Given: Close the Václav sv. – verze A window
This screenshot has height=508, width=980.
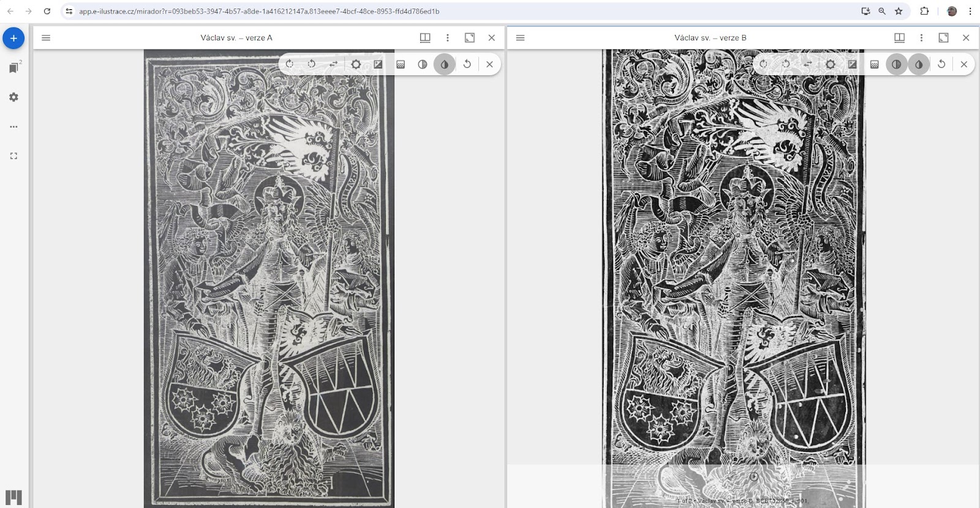Looking at the screenshot, I should 492,37.
